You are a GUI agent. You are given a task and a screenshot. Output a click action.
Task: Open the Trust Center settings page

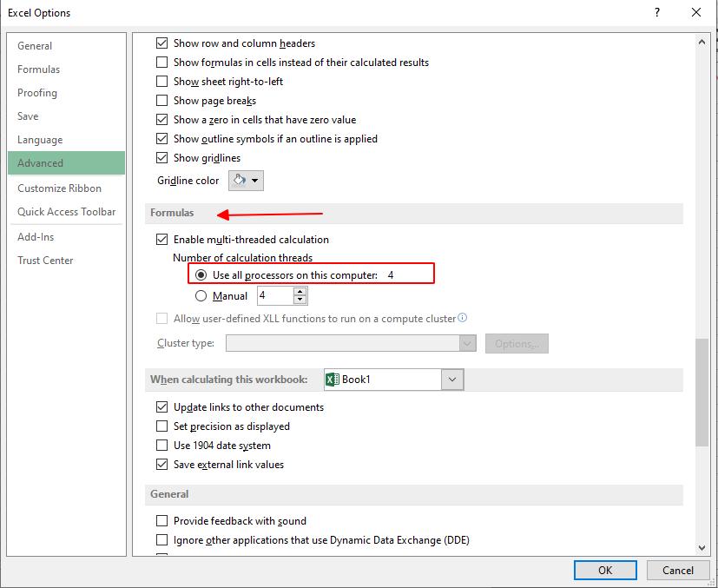[x=45, y=260]
